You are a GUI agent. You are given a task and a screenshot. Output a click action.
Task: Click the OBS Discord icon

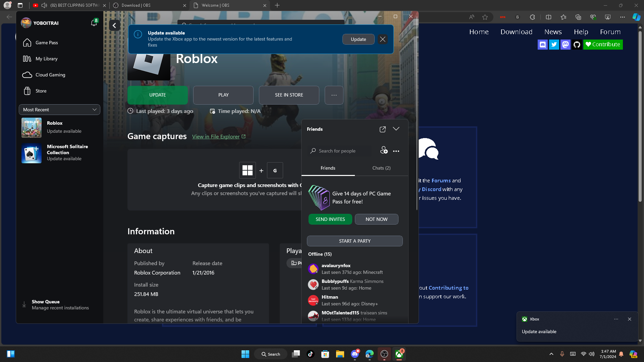click(543, 45)
